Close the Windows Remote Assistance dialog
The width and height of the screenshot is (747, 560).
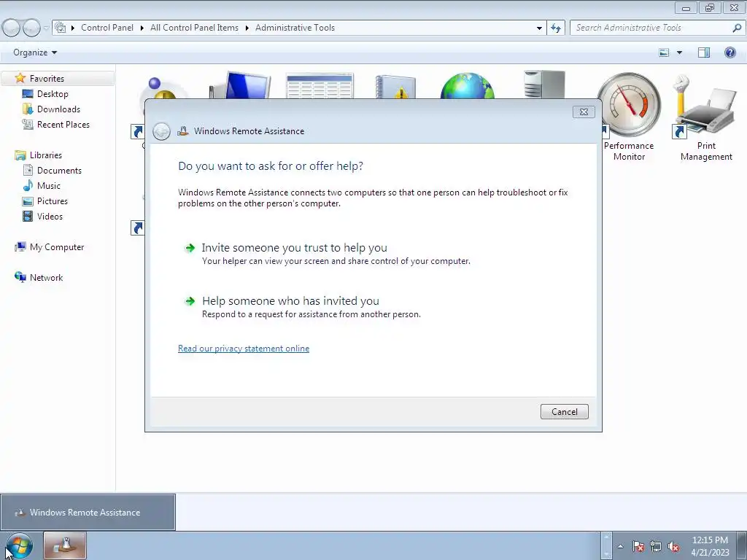tap(584, 112)
